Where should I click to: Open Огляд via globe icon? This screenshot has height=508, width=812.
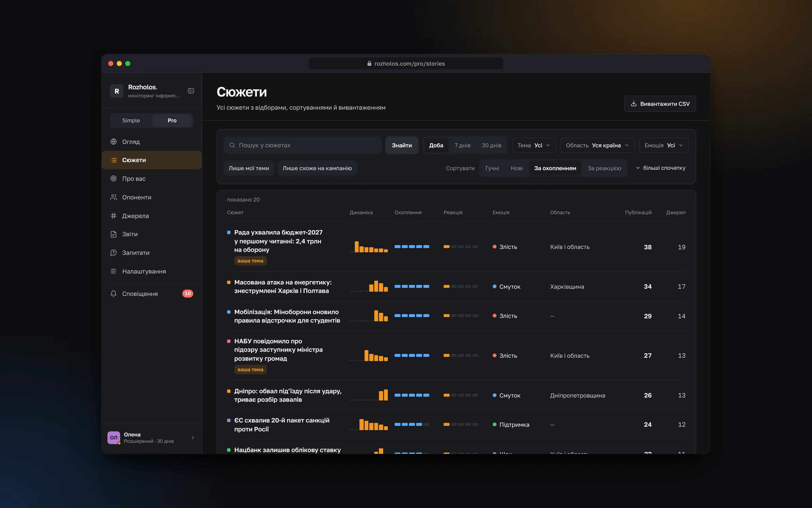pyautogui.click(x=114, y=142)
